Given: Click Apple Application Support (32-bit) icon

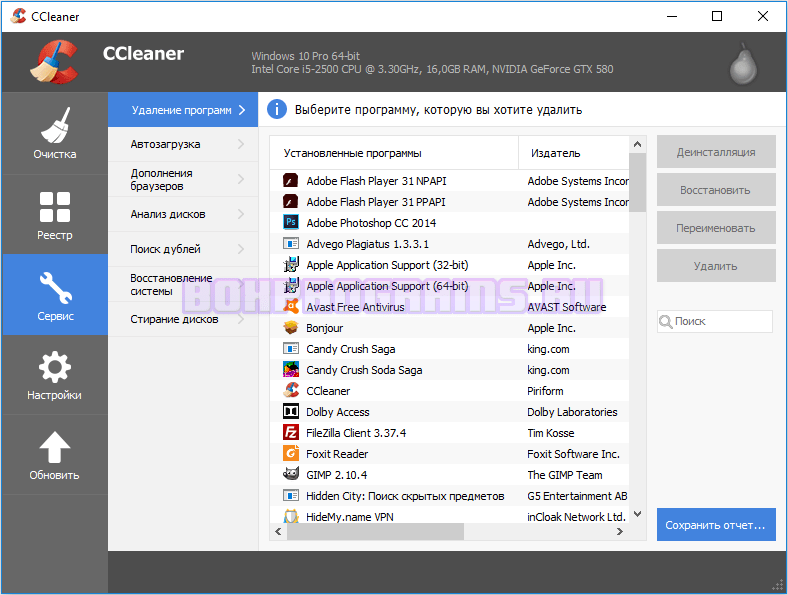Looking at the screenshot, I should click(290, 264).
